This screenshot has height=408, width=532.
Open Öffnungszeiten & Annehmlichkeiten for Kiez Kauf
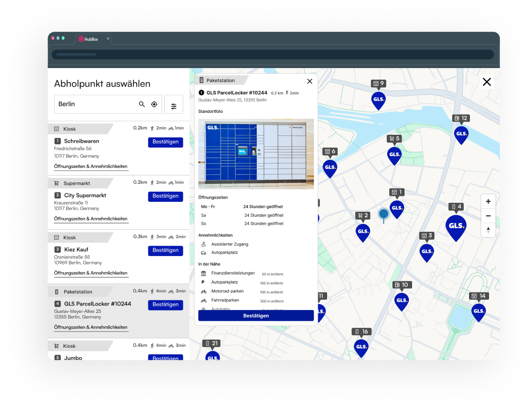pos(91,273)
